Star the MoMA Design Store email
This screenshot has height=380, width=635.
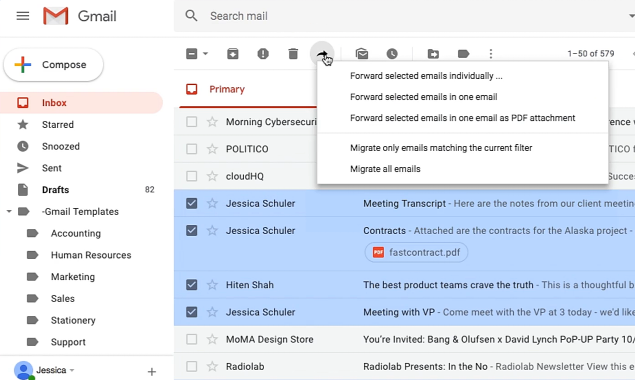tap(212, 339)
